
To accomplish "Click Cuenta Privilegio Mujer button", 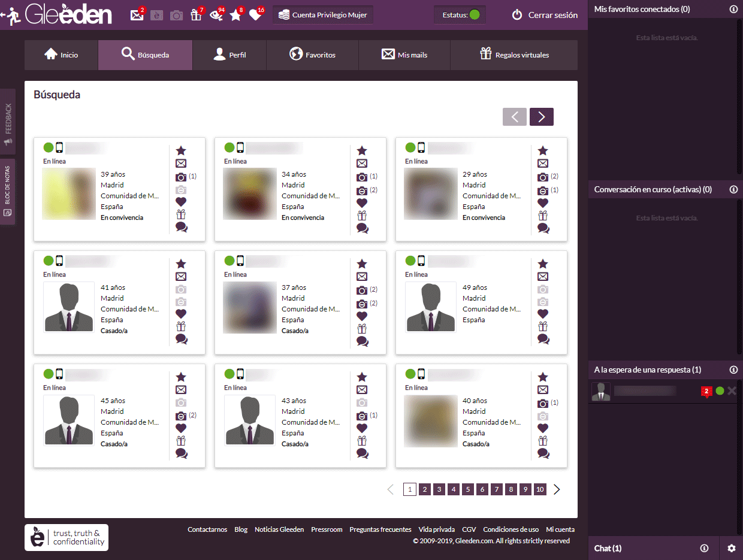I will point(323,15).
